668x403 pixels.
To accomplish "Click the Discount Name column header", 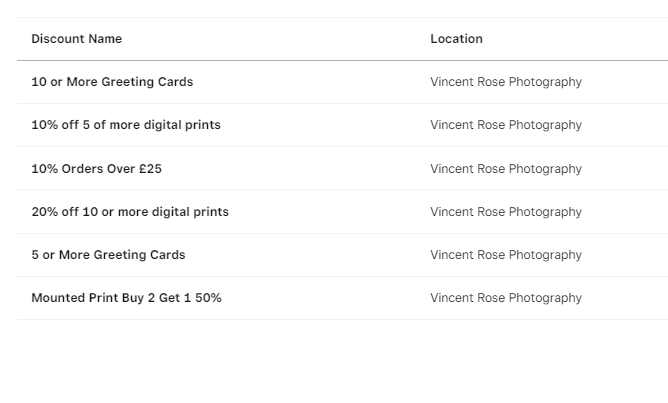I will (x=76, y=39).
